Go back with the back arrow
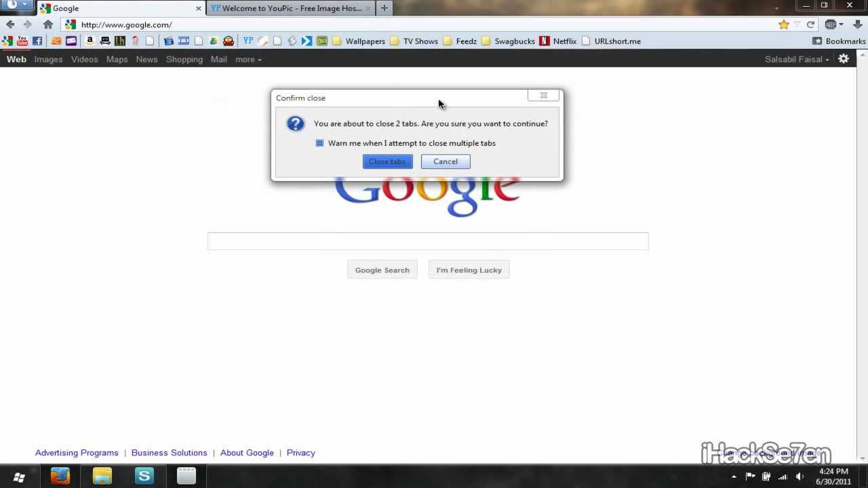 pyautogui.click(x=10, y=24)
